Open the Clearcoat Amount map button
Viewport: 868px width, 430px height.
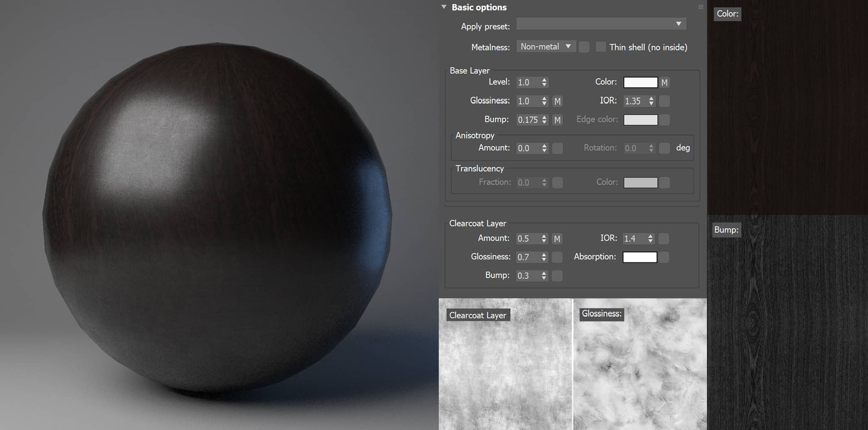tap(557, 239)
